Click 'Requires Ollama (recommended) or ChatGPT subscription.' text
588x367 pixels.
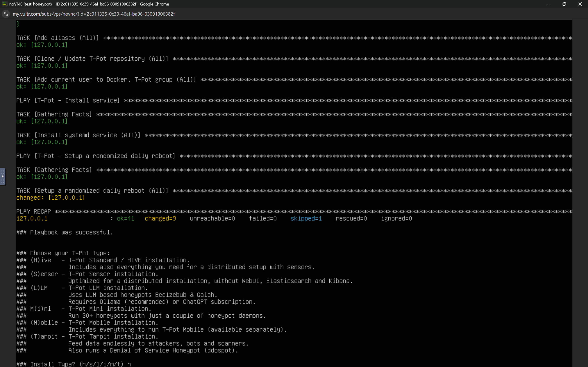[x=162, y=302]
